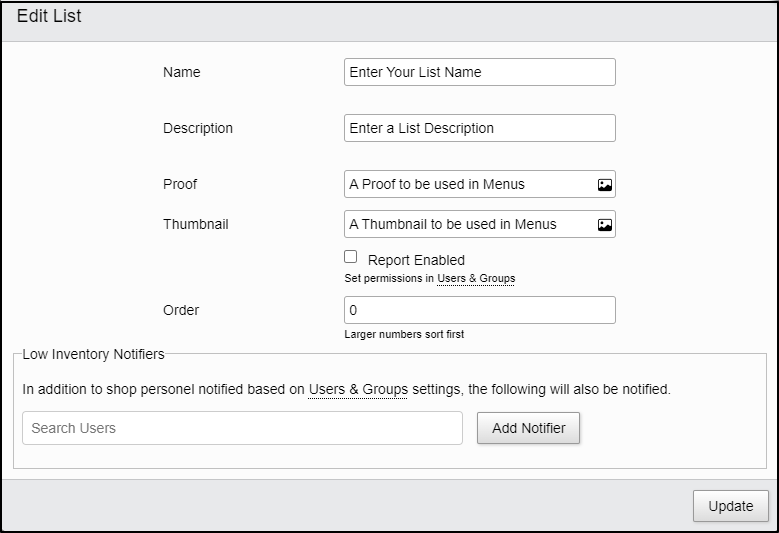
Task: Click the Search Users box
Action: click(242, 428)
